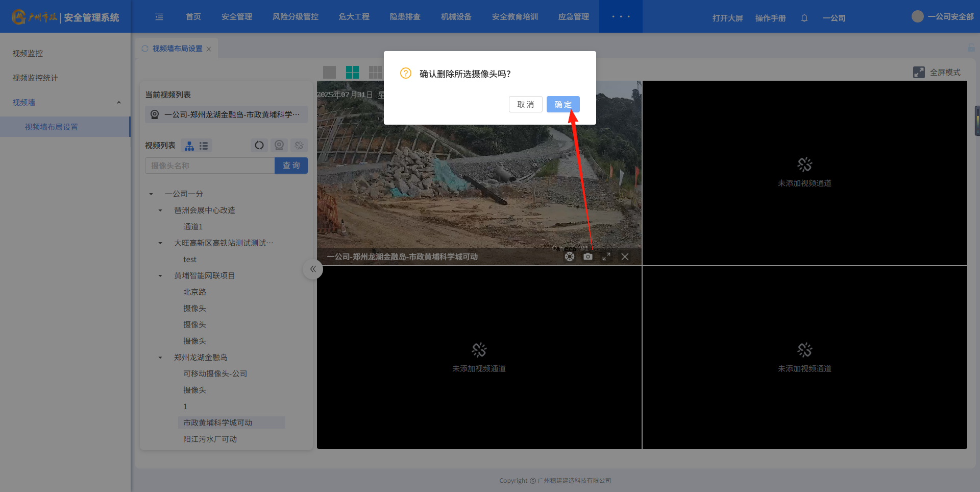Switch video list to tree view
Viewport: 980px width, 492px height.
pos(189,146)
